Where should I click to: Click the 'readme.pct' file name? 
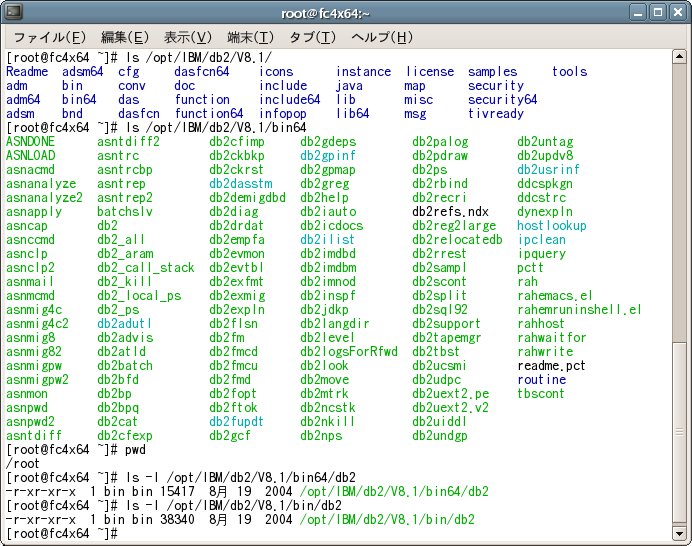[551, 366]
